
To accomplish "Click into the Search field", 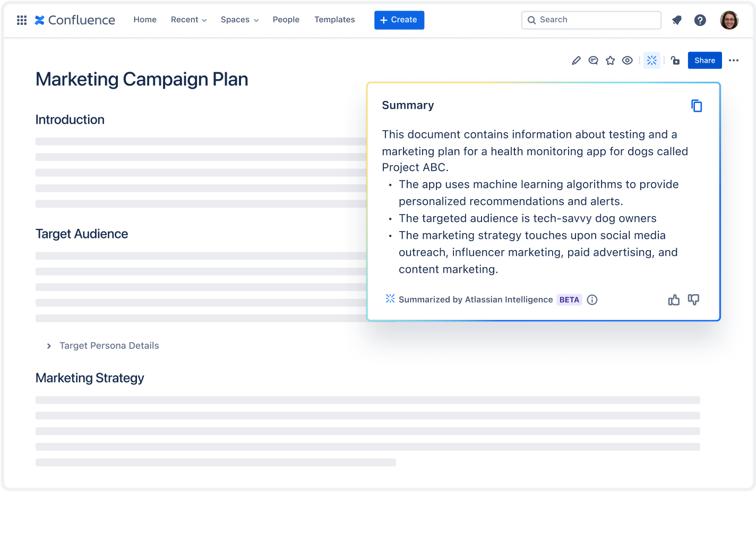I will (x=591, y=20).
